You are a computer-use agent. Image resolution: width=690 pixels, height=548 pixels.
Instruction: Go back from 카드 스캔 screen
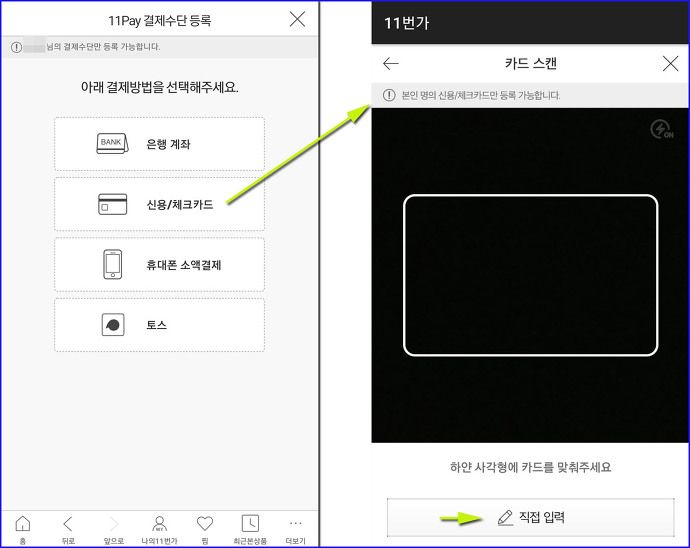click(x=391, y=64)
